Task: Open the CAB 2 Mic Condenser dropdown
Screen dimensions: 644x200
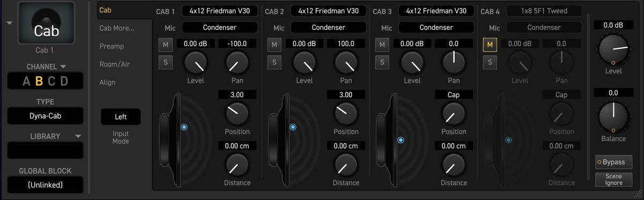Action: [x=329, y=27]
